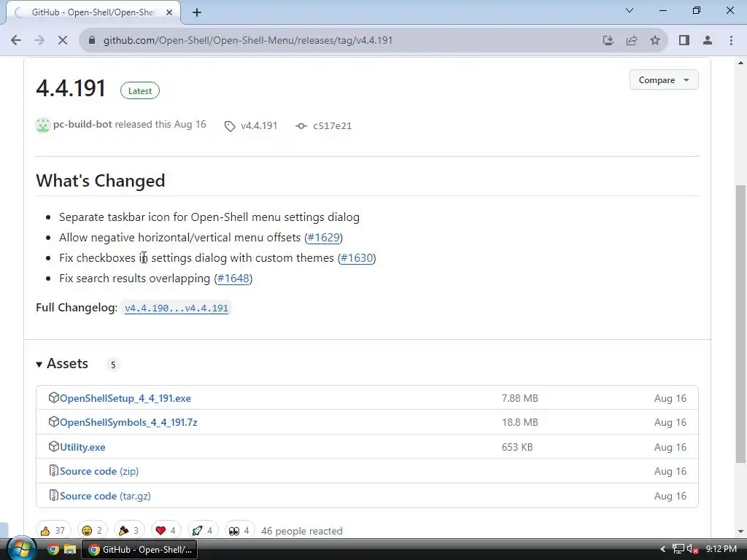Stop loading the page

tap(63, 41)
